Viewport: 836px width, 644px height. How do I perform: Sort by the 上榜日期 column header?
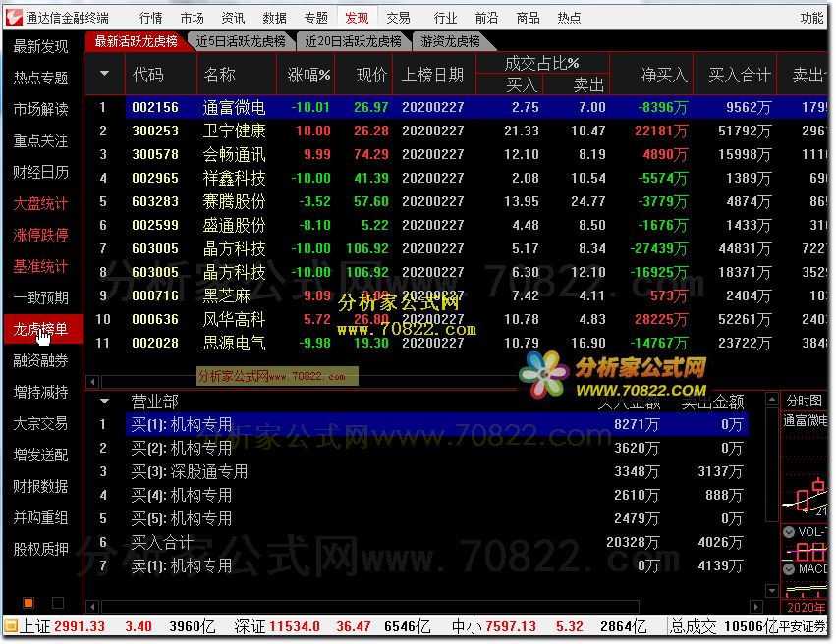click(433, 75)
